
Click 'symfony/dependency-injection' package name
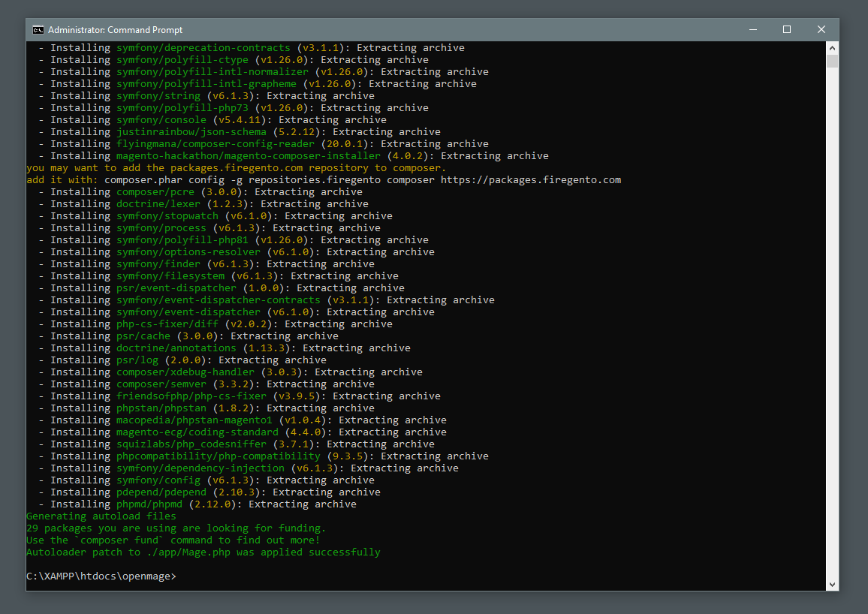(x=200, y=468)
